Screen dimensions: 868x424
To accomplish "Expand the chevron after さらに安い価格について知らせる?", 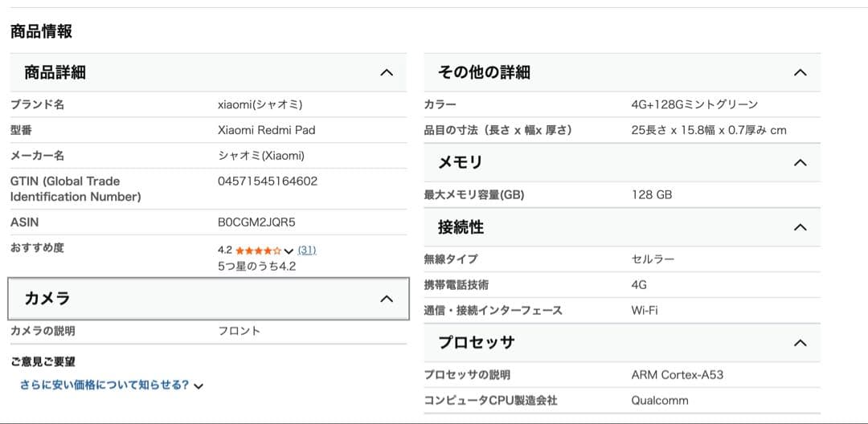I will click(199, 386).
